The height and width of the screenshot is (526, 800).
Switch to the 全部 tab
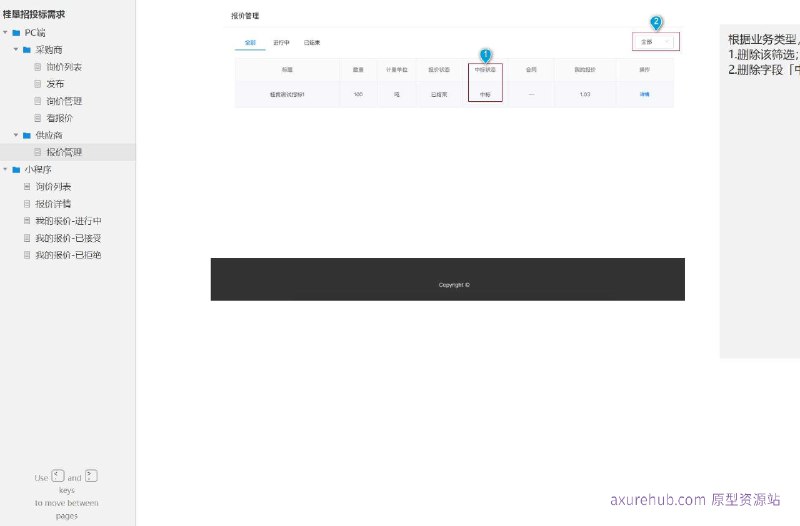(250, 42)
